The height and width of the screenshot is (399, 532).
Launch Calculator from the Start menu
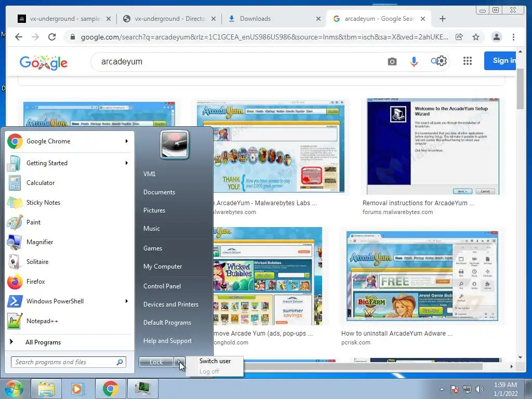[x=68, y=183]
